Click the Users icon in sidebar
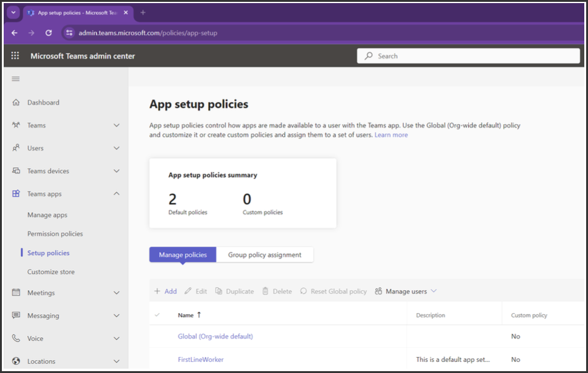The height and width of the screenshot is (373, 588). tap(16, 148)
